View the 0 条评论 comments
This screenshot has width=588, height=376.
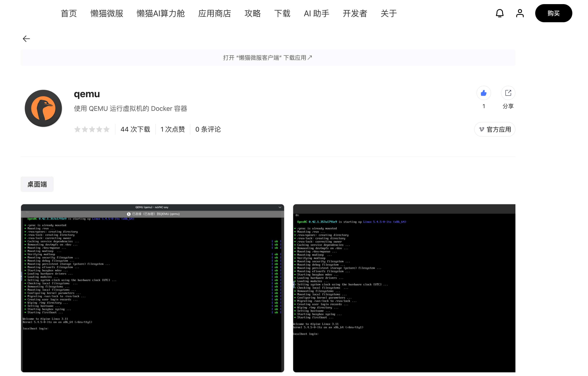coord(207,129)
